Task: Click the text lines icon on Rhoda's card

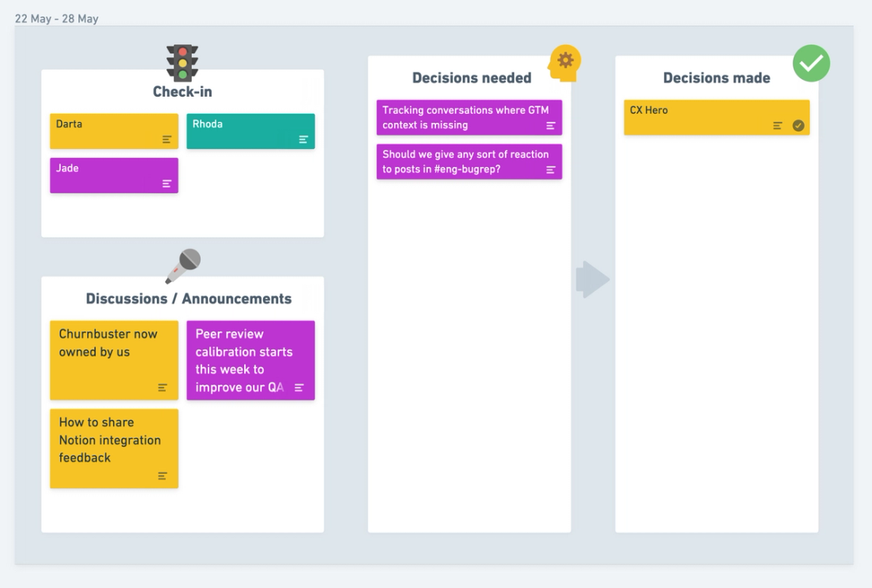Action: click(x=304, y=141)
